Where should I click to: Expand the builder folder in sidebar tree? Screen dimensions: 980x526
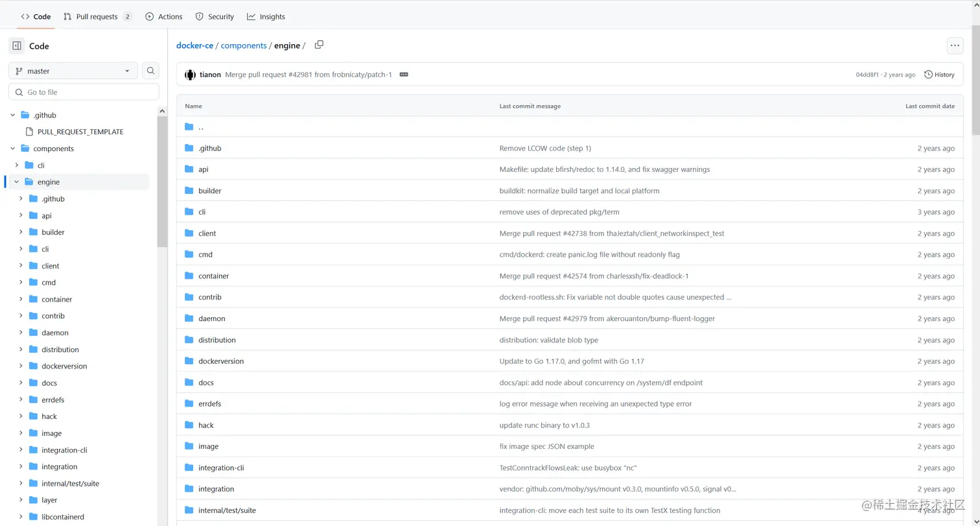[21, 232]
